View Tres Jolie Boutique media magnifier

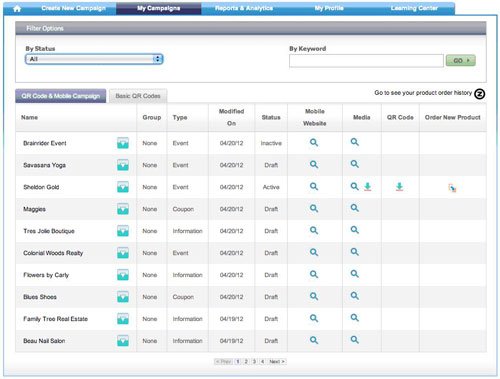point(355,230)
